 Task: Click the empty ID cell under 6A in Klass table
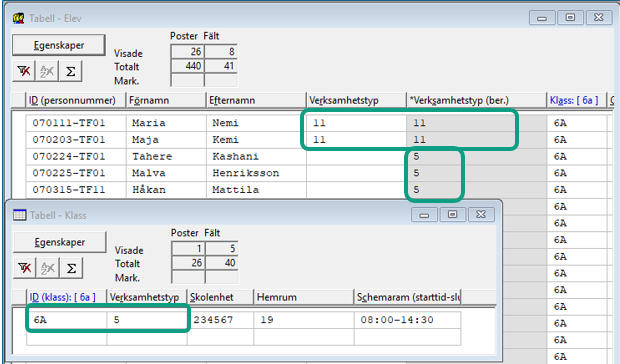click(x=67, y=337)
